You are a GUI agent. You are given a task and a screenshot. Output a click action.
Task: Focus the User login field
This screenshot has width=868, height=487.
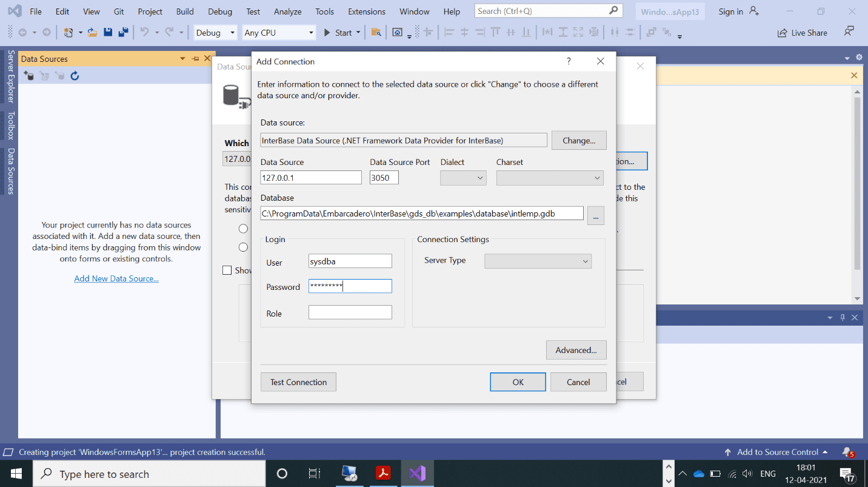point(350,261)
